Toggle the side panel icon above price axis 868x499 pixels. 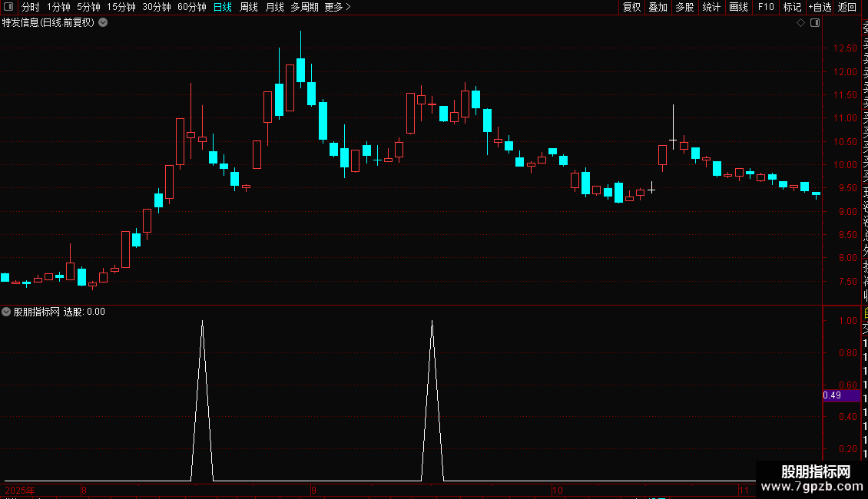pyautogui.click(x=815, y=23)
